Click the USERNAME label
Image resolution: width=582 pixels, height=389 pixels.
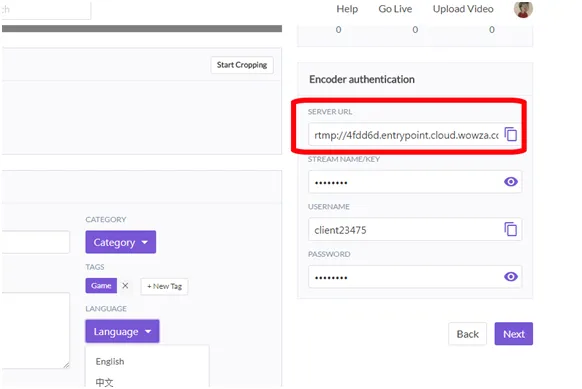pyautogui.click(x=329, y=207)
